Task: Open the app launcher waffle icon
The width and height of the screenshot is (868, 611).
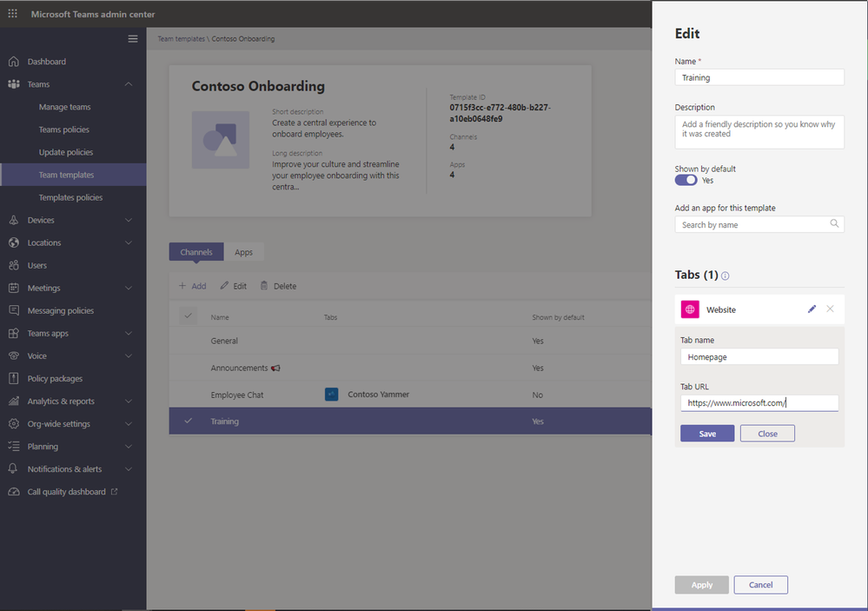Action: click(12, 14)
